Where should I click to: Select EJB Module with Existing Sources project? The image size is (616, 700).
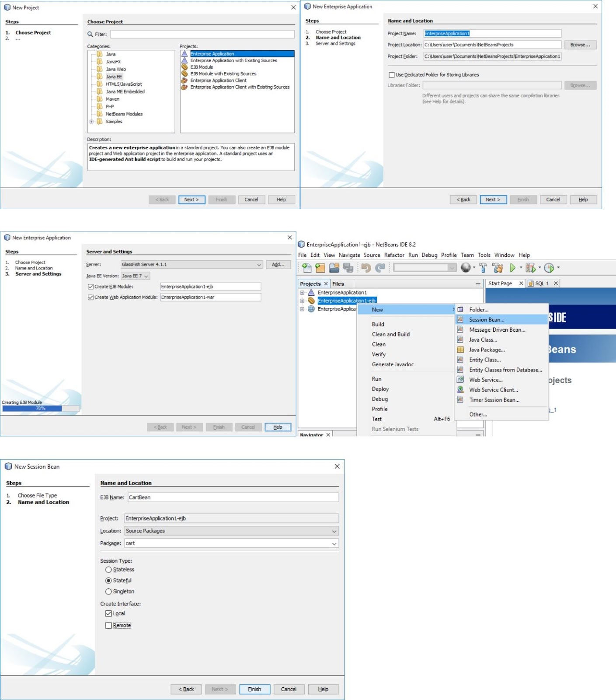(223, 74)
